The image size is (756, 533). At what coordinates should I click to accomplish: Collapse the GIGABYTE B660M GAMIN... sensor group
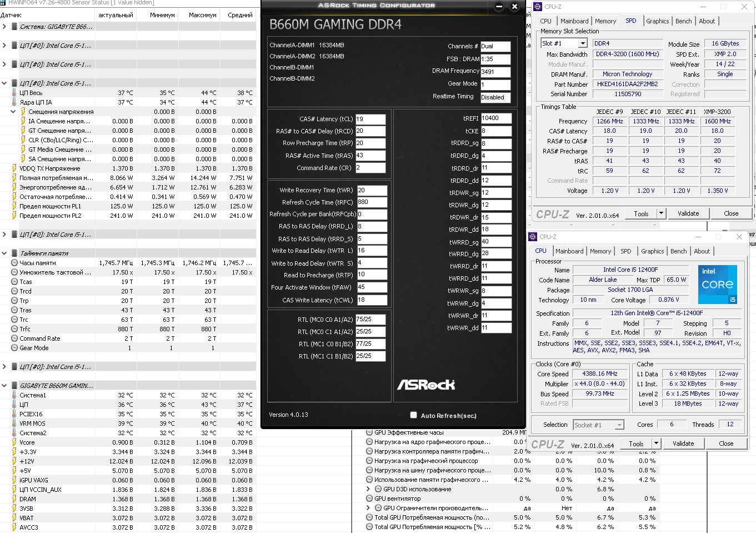[x=4, y=386]
